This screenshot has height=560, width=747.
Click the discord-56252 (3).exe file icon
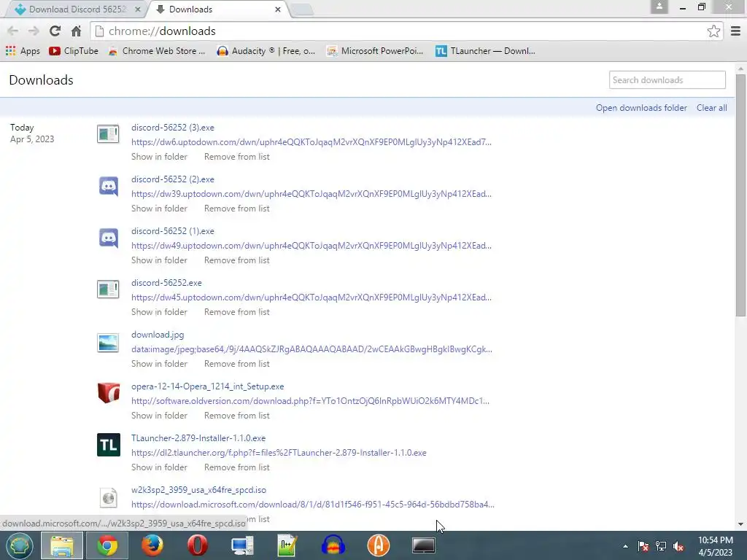[108, 134]
